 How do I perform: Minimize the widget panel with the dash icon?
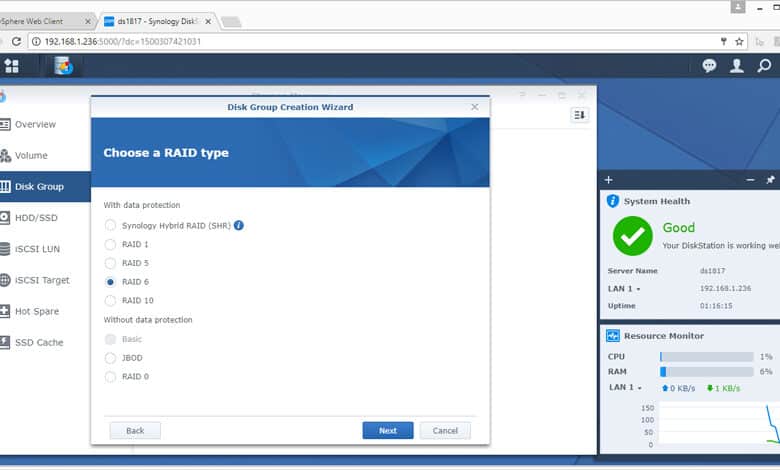(750, 180)
